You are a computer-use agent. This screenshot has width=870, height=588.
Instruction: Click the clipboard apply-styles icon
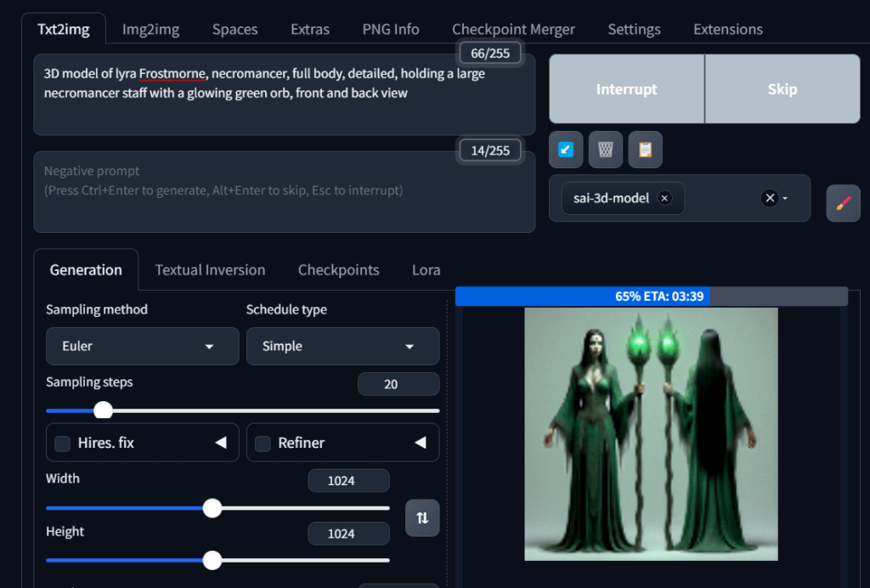(x=645, y=150)
